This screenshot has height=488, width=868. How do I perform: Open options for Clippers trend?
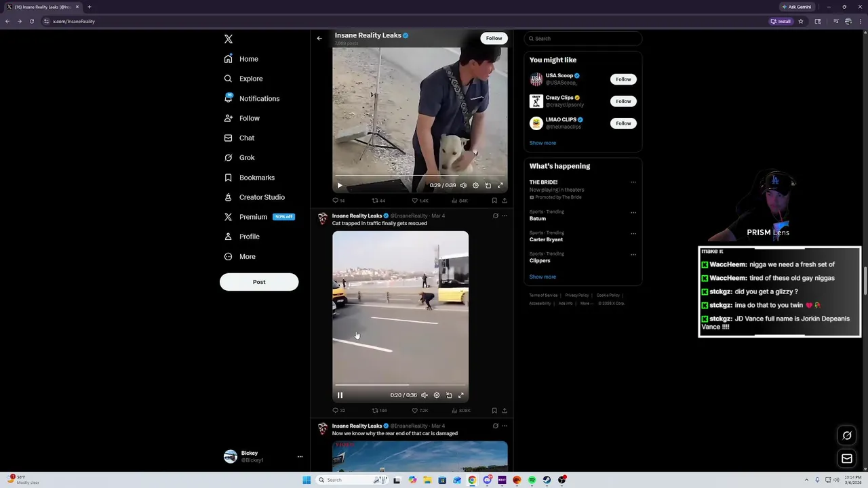(633, 254)
